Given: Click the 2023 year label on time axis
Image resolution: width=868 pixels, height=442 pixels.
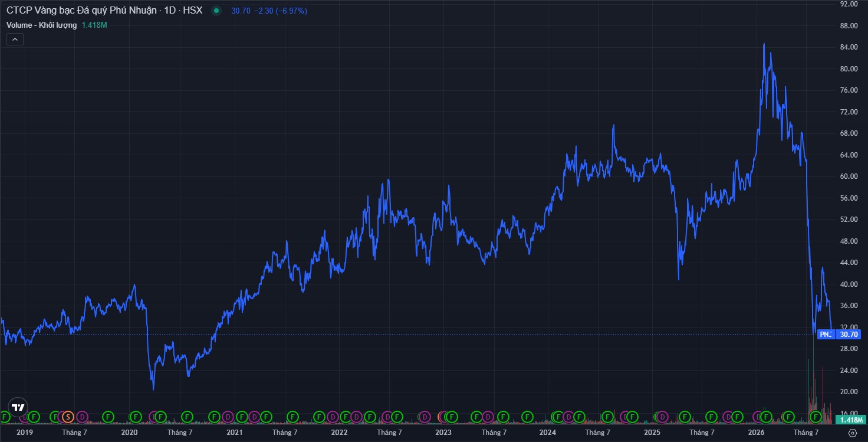Looking at the screenshot, I should pyautogui.click(x=443, y=433).
